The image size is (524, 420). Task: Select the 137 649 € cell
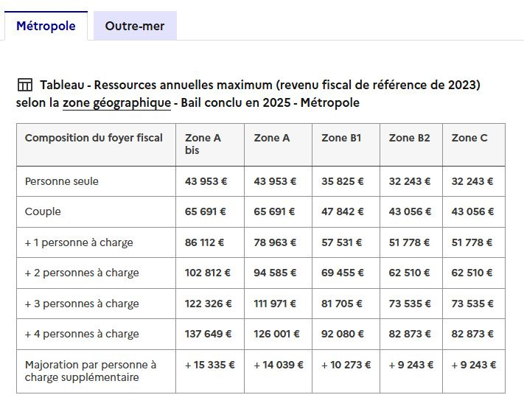[x=208, y=334]
